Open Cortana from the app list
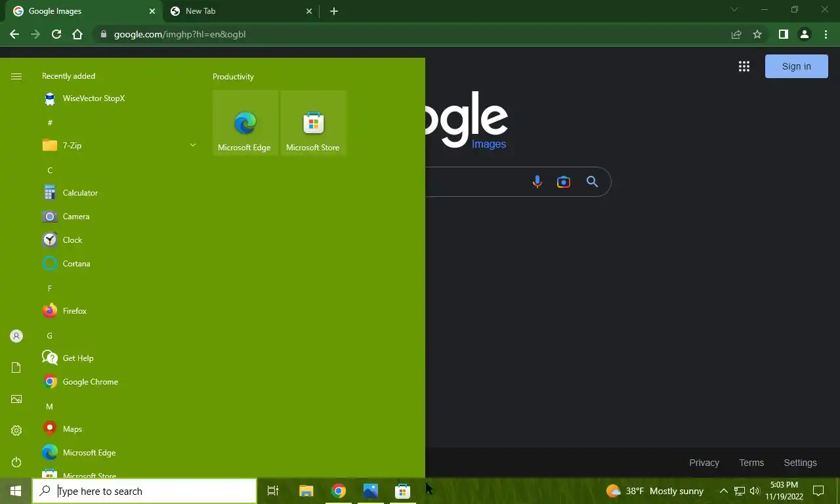The height and width of the screenshot is (504, 840). (118, 264)
